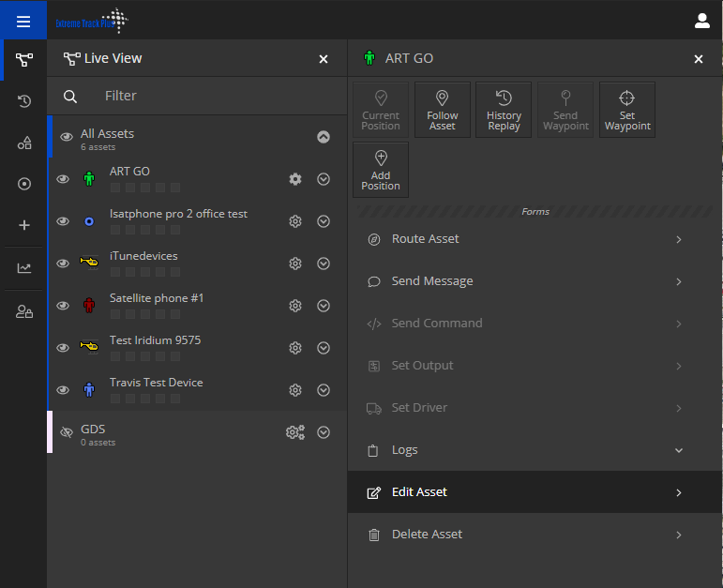723x588 pixels.
Task: Toggle visibility eye for ART GO
Action: point(63,179)
